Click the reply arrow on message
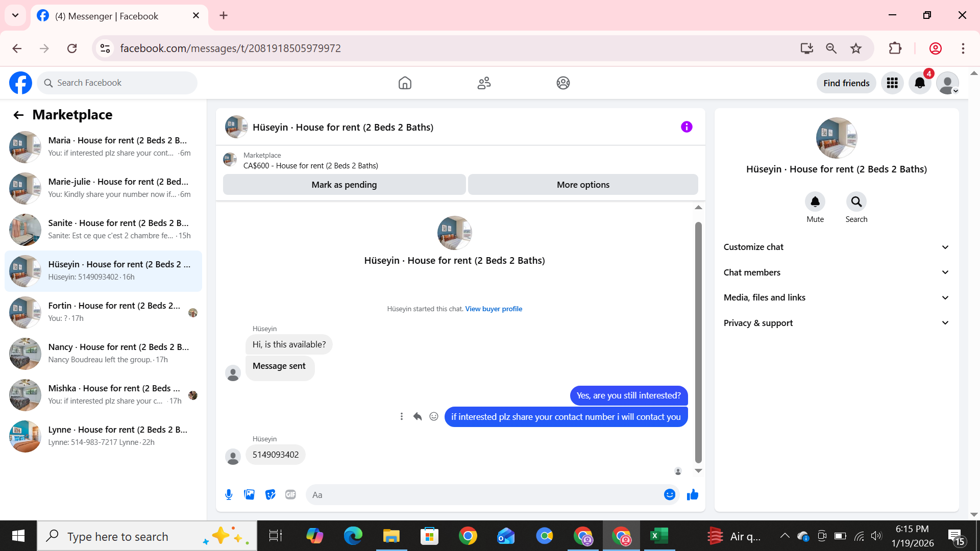 [417, 416]
